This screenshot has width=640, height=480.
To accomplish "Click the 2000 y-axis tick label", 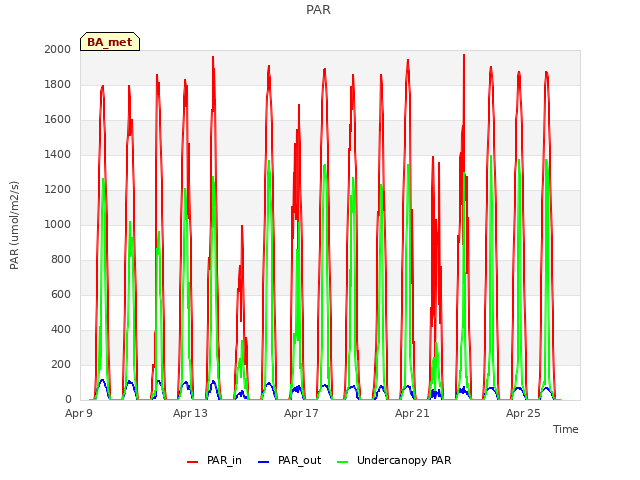I will 58,49.
